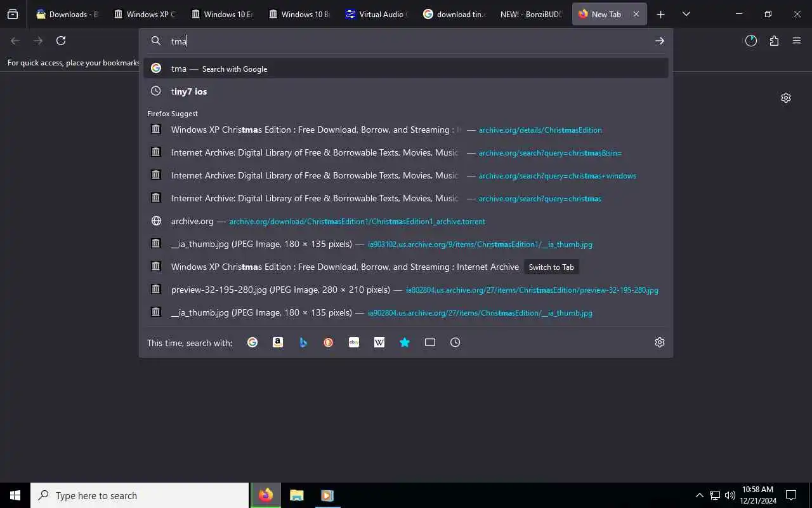Search in History clock icon

coord(455,342)
